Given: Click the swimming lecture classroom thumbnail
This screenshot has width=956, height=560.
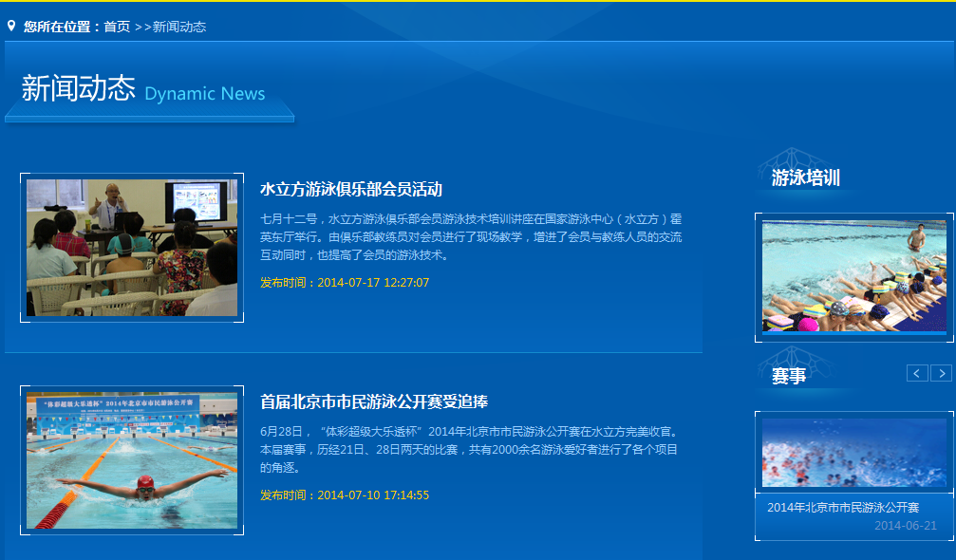Looking at the screenshot, I should [132, 248].
